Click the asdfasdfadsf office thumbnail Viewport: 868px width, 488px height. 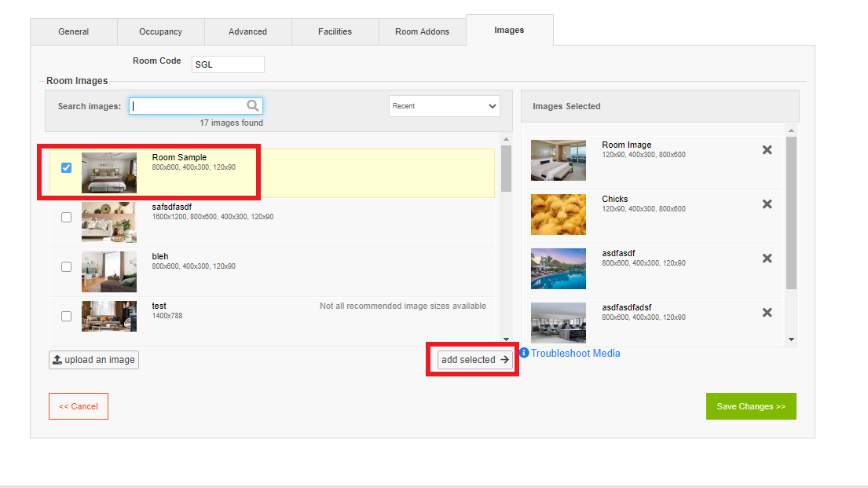tap(558, 322)
